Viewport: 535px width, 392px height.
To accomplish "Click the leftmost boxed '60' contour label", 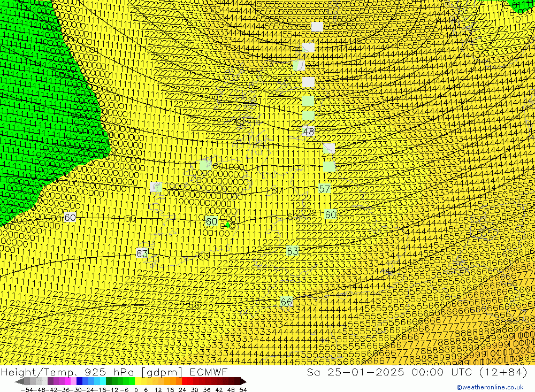I will (70, 217).
